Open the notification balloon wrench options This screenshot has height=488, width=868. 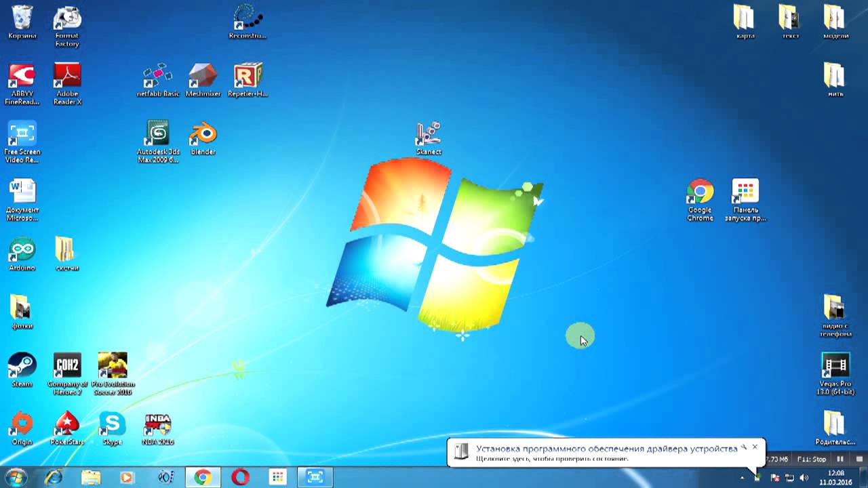pyautogui.click(x=744, y=447)
